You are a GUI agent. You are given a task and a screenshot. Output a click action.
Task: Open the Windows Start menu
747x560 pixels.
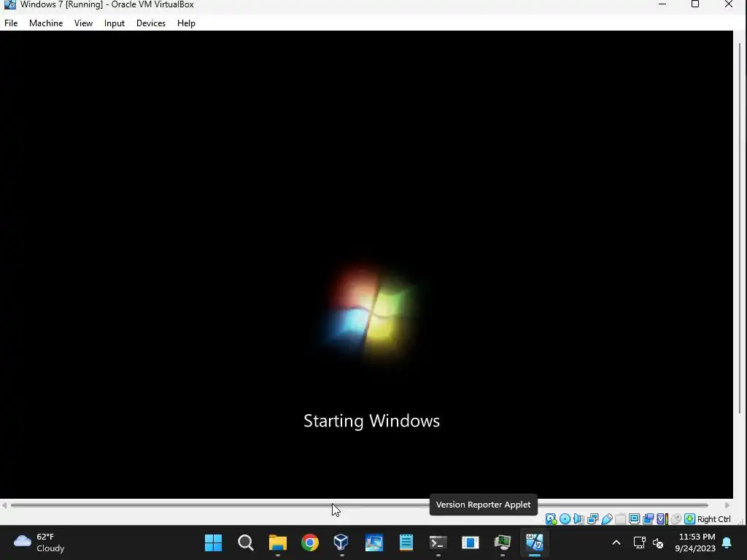[213, 542]
